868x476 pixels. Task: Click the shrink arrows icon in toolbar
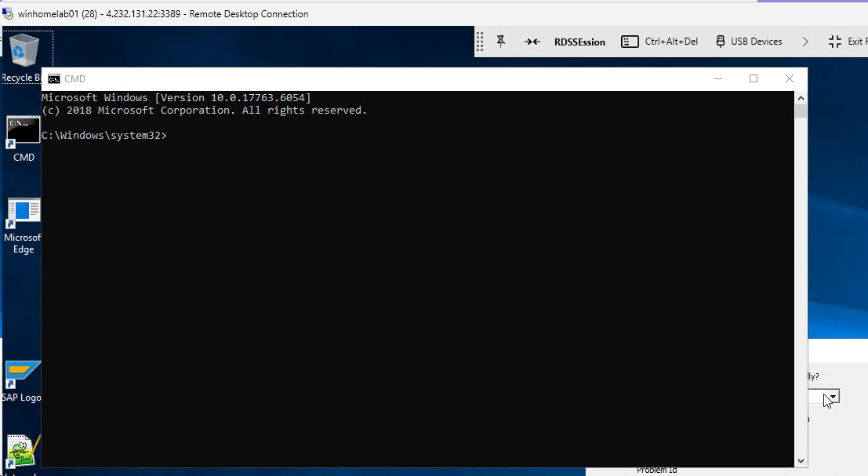pos(532,42)
